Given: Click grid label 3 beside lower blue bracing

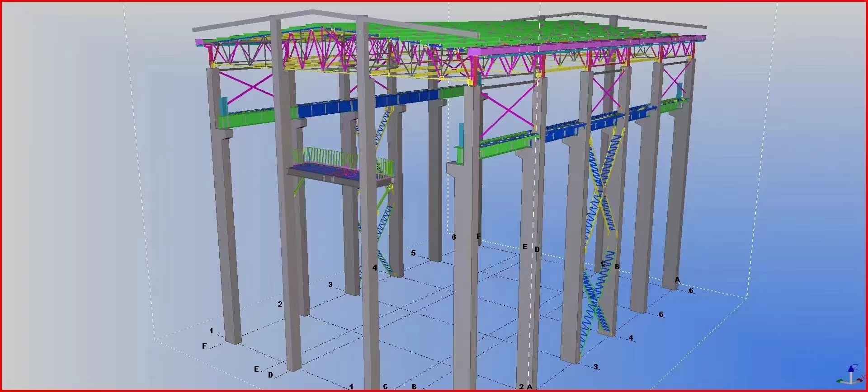Looking at the screenshot, I should coord(596,367).
